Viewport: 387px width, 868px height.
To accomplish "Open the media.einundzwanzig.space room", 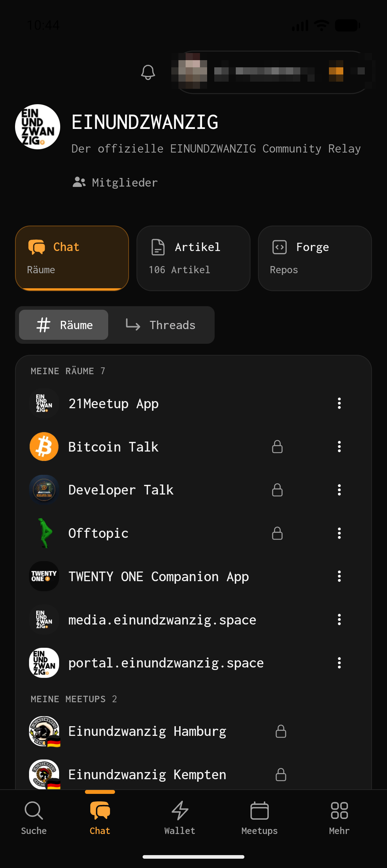I will [x=193, y=620].
